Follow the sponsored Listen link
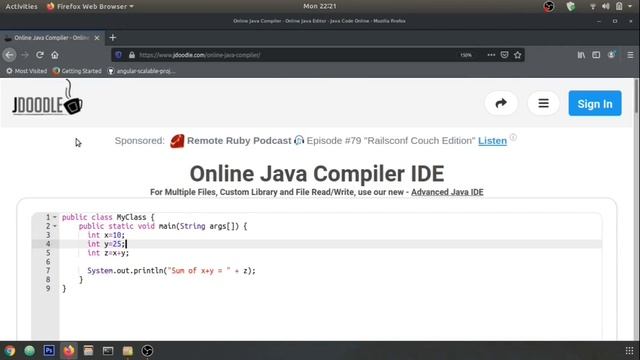The image size is (640, 360). [x=492, y=141]
